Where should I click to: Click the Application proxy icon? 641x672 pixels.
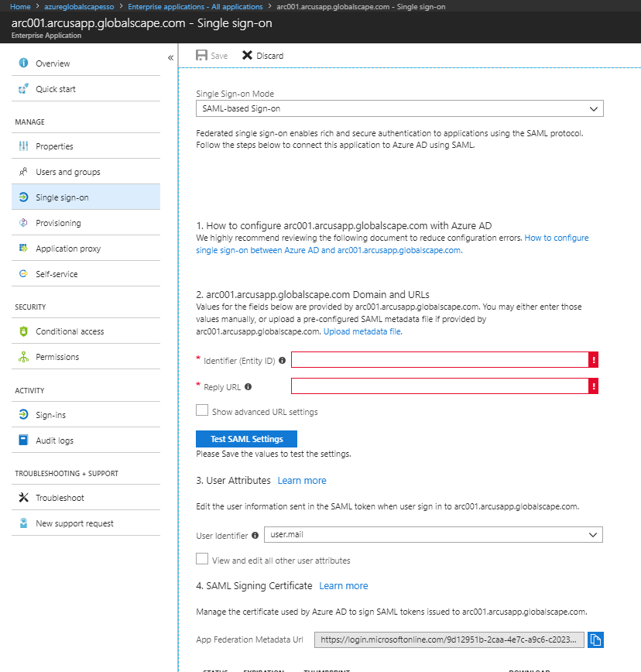23,249
